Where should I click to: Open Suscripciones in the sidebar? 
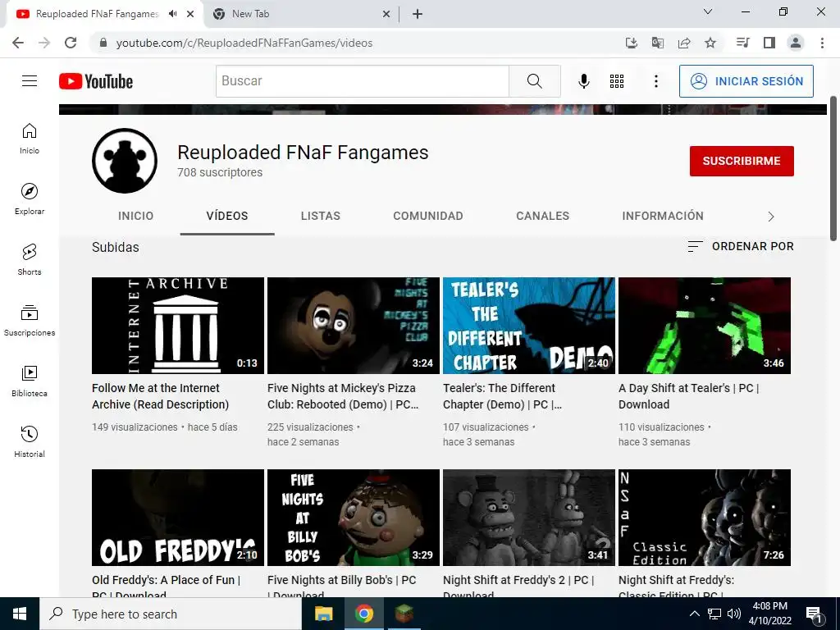30,321
